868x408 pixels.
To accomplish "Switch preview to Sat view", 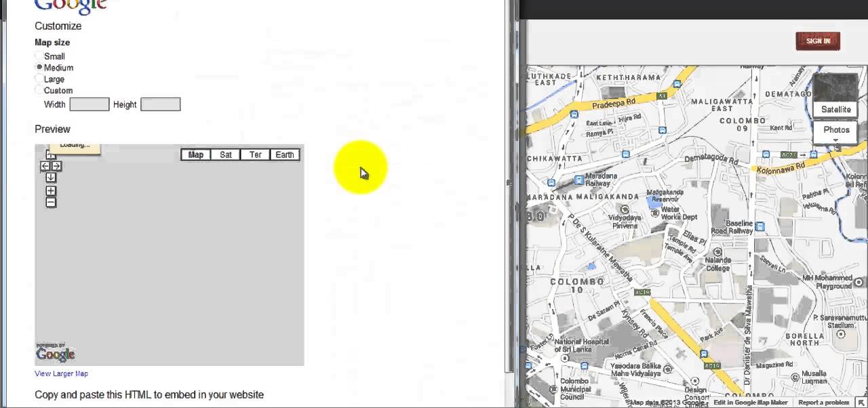I will pos(226,155).
